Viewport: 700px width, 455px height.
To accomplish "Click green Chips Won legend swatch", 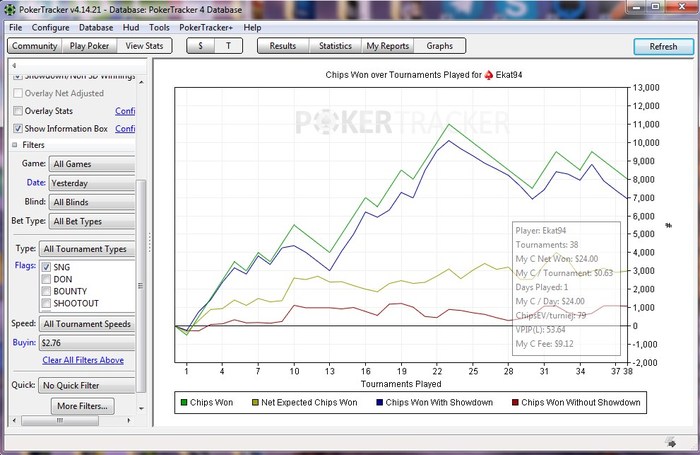I will (x=183, y=403).
